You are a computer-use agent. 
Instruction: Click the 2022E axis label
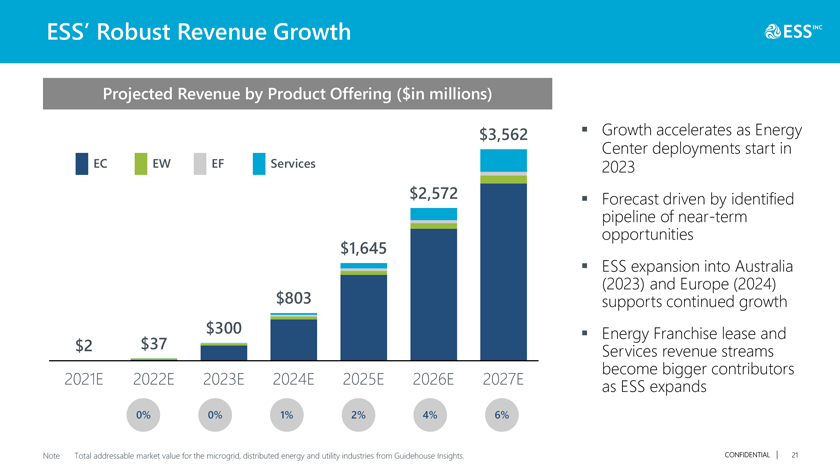click(154, 379)
